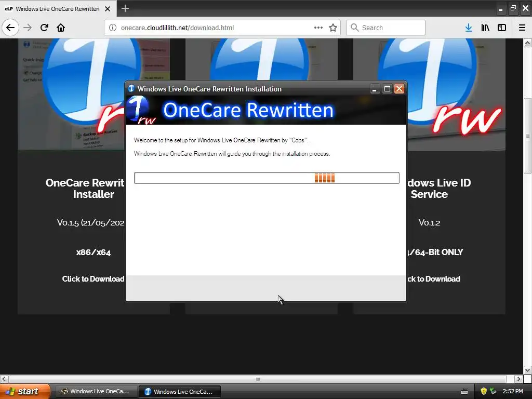This screenshot has width=532, height=399.
Task: Open the downloads arrow panel
Action: [469, 28]
